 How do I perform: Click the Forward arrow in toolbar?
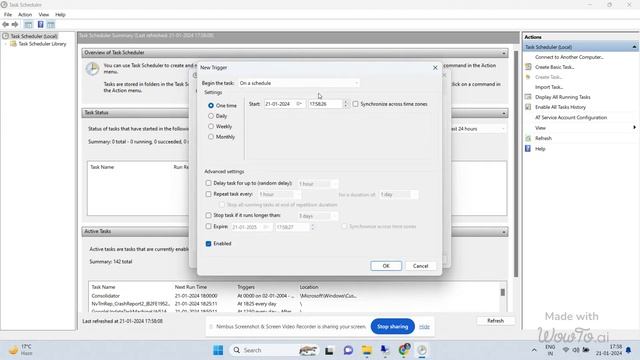point(15,24)
